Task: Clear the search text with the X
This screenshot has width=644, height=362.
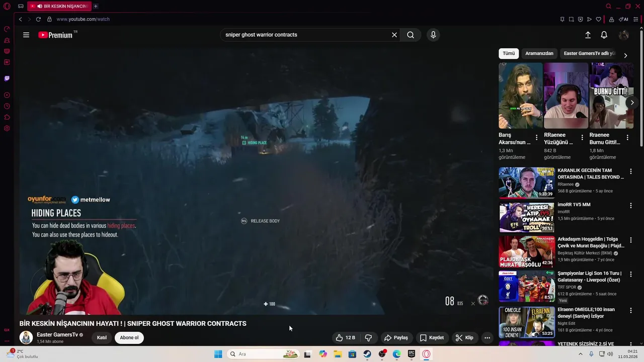Action: [x=394, y=35]
